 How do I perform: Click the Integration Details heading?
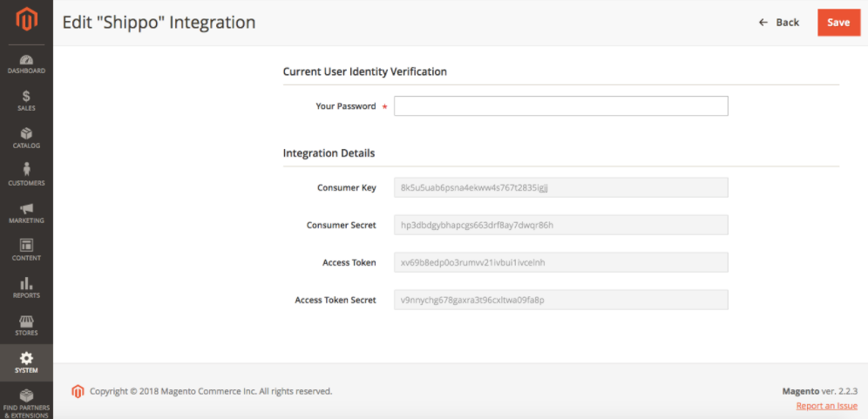click(329, 152)
